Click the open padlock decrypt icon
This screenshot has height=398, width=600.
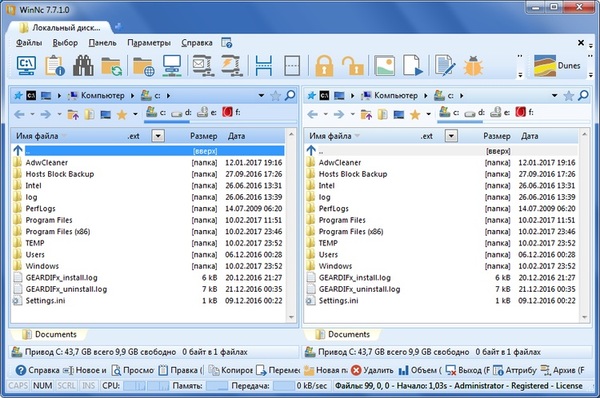(352, 65)
